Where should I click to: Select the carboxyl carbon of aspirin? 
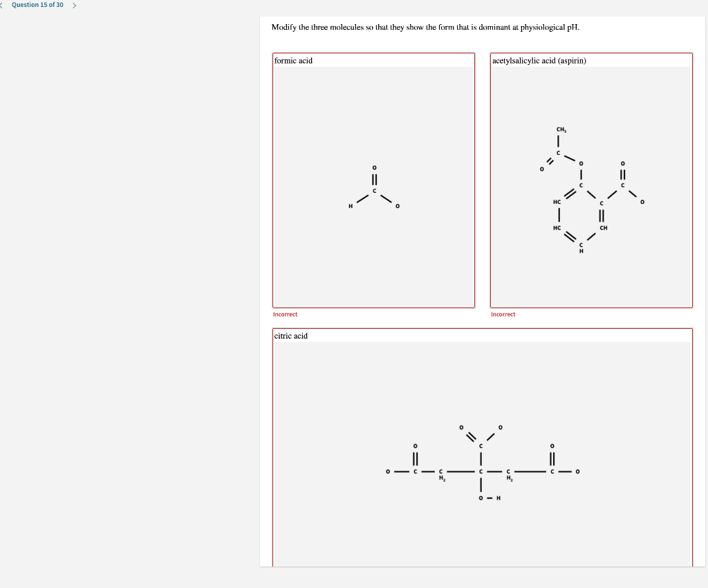(x=623, y=185)
